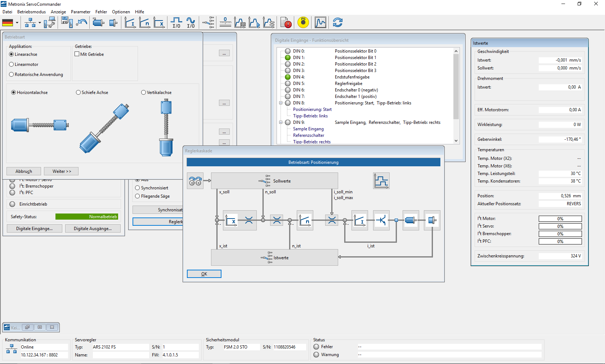This screenshot has width=605, height=364.
Task: Click the yellow FS safety module icon
Action: tap(303, 22)
